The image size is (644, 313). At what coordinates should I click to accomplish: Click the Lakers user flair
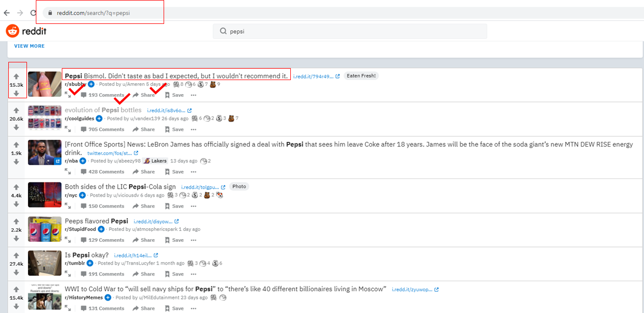155,161
